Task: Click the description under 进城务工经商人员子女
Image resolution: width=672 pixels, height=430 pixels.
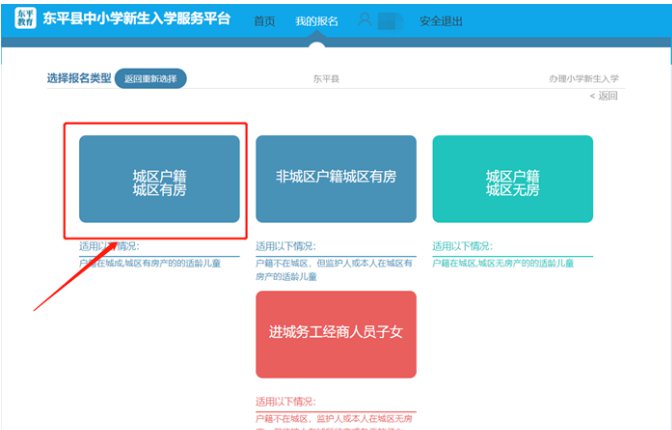Action: pyautogui.click(x=335, y=420)
